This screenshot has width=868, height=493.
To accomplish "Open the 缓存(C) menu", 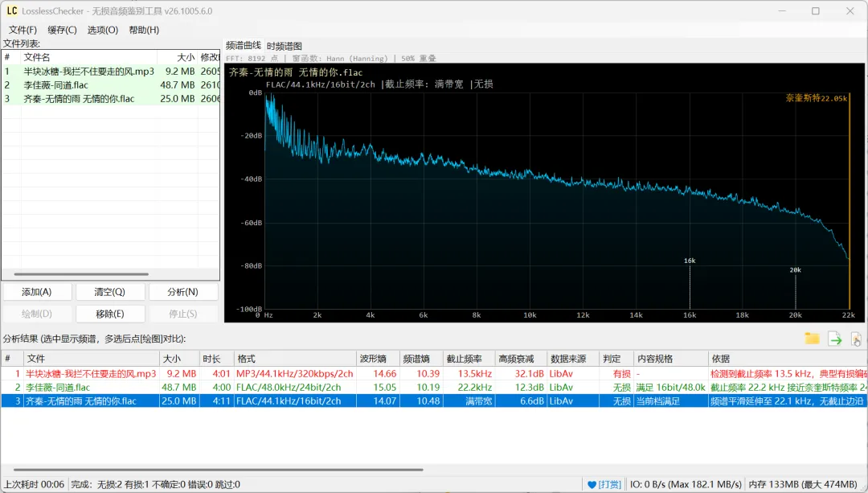I will click(62, 30).
